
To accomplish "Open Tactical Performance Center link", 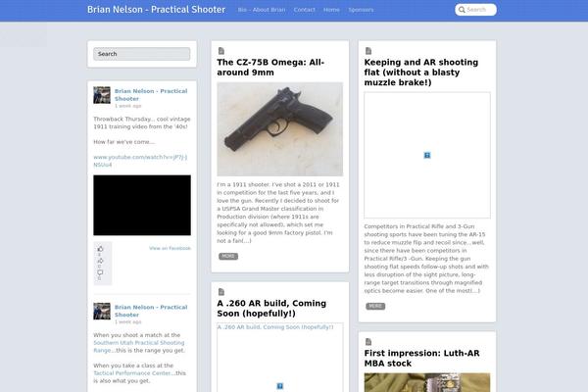I will pyautogui.click(x=132, y=373).
